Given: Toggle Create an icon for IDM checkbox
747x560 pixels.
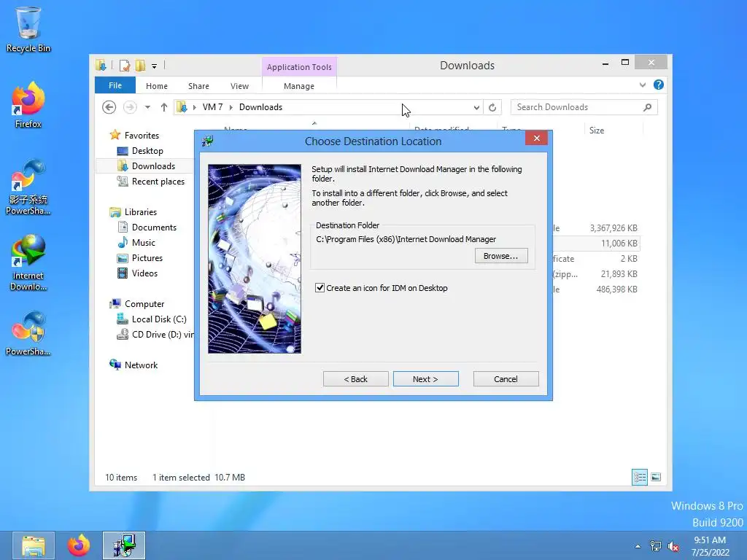Looking at the screenshot, I should point(320,287).
